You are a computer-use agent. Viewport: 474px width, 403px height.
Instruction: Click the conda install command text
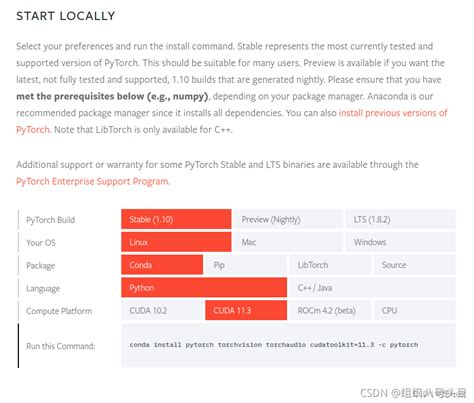point(274,345)
